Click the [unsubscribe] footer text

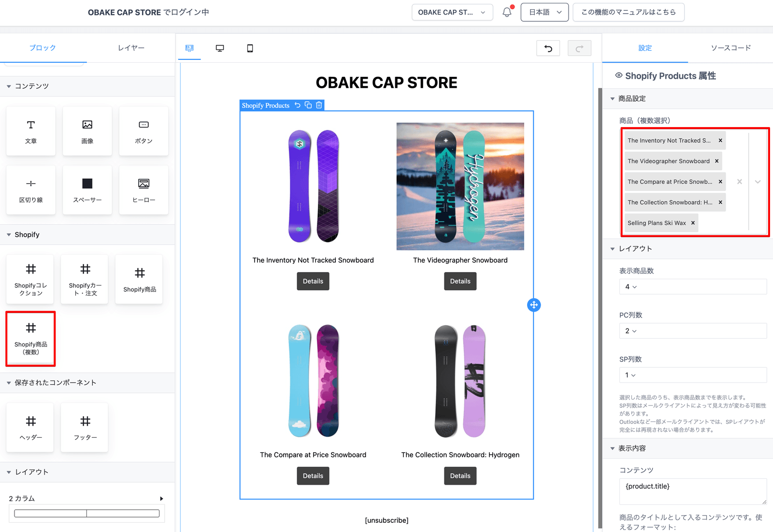(x=386, y=520)
